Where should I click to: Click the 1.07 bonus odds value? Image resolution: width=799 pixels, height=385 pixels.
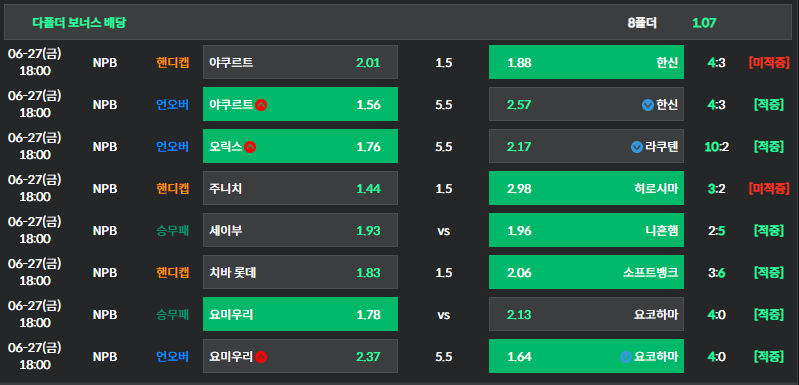point(704,23)
